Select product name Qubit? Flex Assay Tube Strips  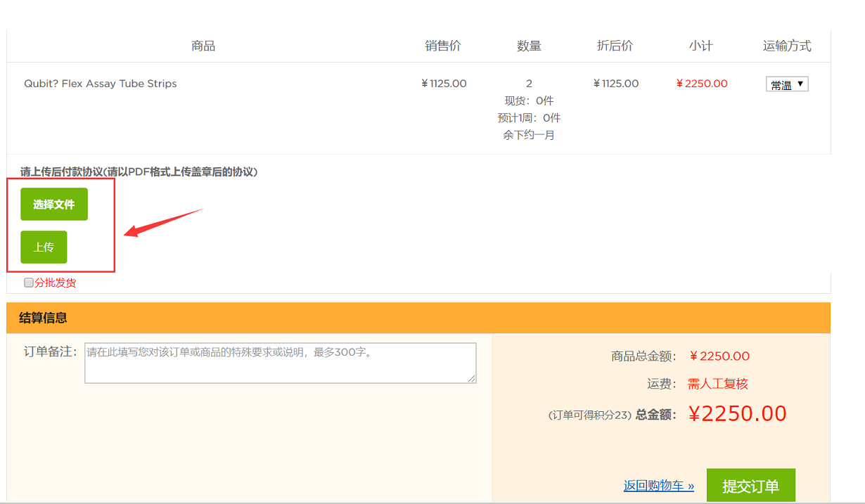(101, 84)
